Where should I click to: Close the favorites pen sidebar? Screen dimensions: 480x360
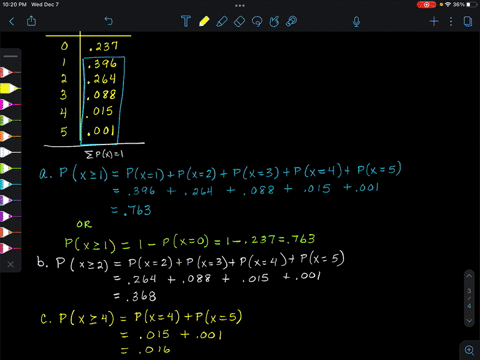point(11,264)
